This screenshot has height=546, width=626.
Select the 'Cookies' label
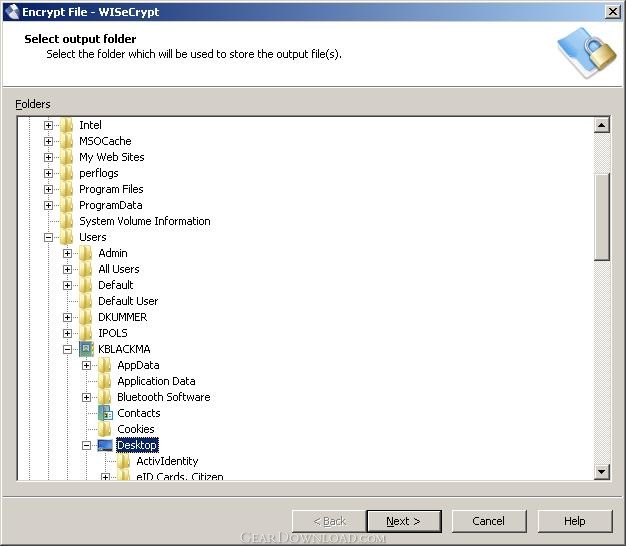pyautogui.click(x=136, y=429)
